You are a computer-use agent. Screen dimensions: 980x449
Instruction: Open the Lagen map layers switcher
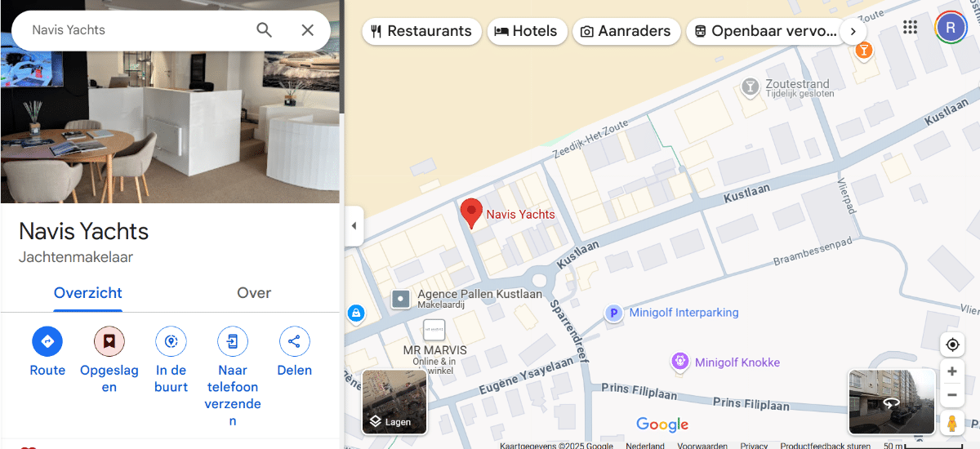[394, 402]
